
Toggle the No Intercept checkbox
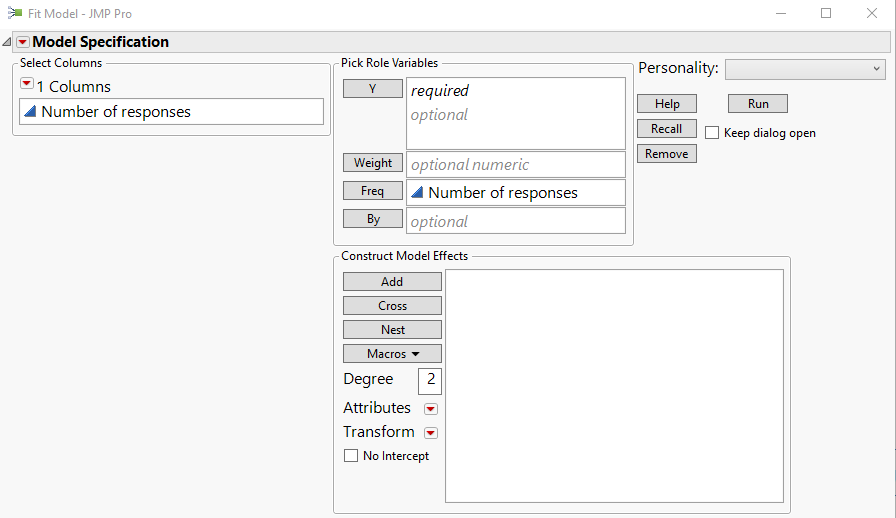click(x=351, y=456)
